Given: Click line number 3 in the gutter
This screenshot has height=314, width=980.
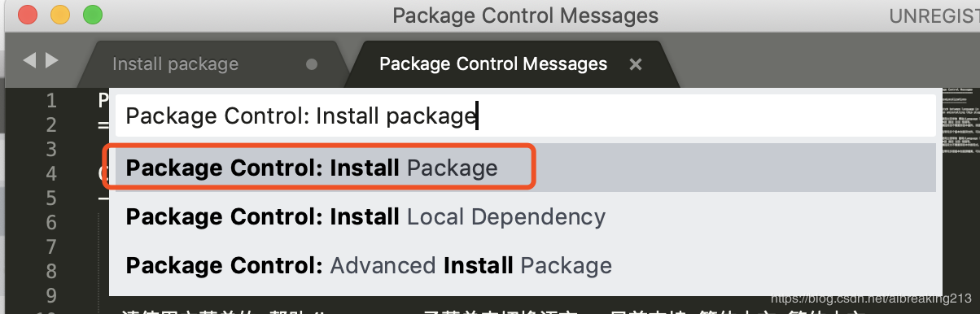Looking at the screenshot, I should (x=51, y=150).
